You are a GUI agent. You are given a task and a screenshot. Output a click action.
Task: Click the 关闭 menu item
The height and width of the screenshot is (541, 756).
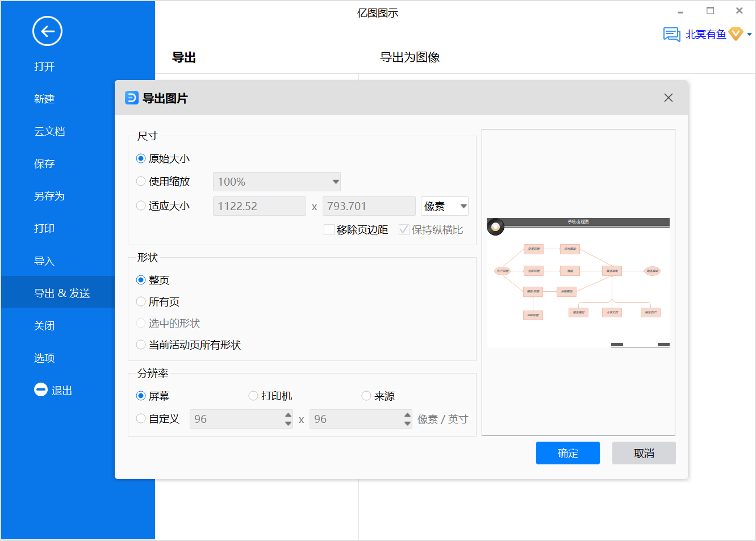[x=44, y=325]
